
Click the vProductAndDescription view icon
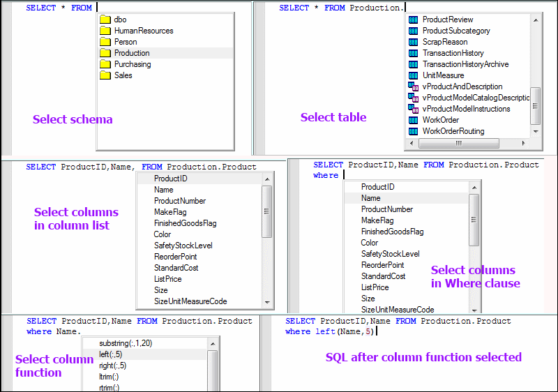pos(413,86)
